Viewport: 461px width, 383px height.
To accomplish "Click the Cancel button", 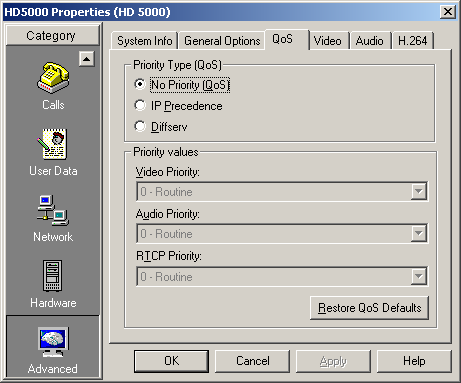I will 252,361.
